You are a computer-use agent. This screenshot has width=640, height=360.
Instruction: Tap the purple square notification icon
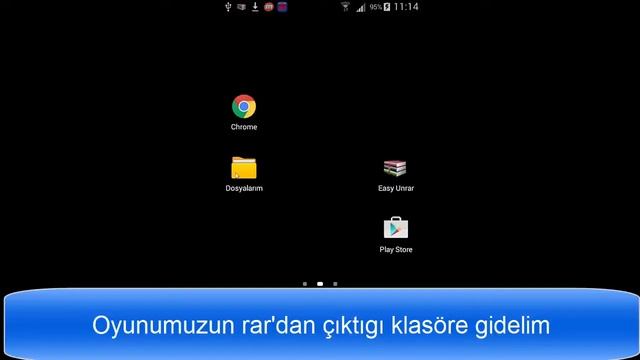click(x=282, y=7)
